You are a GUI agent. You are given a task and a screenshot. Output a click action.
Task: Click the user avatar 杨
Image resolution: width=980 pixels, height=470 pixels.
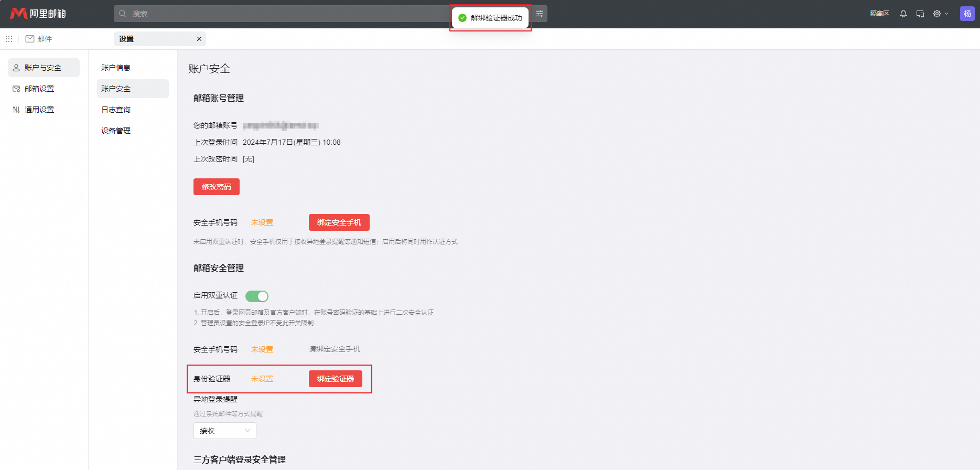click(x=967, y=14)
